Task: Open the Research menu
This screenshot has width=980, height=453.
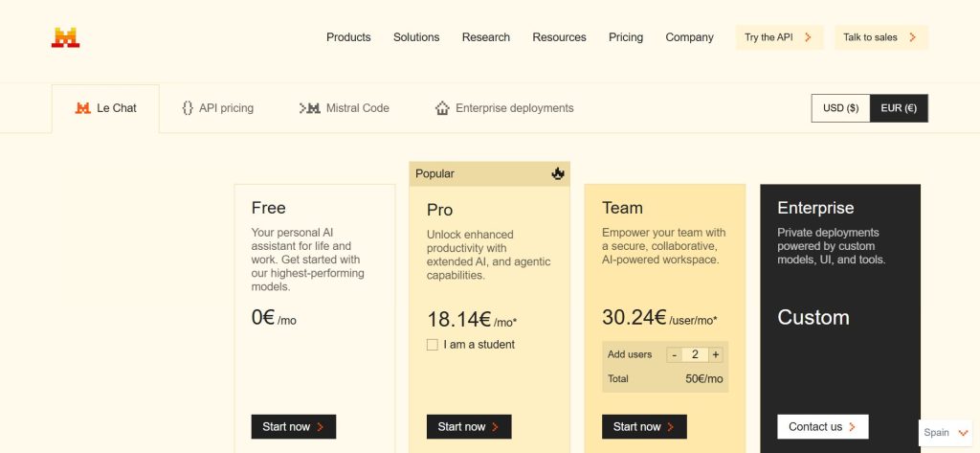Action: tap(486, 37)
